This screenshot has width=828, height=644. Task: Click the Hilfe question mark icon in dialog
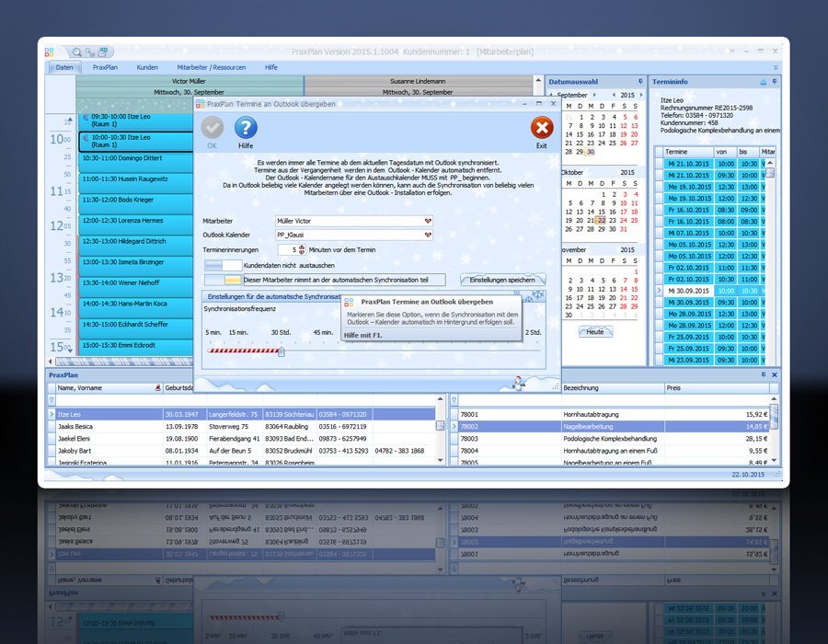[246, 128]
